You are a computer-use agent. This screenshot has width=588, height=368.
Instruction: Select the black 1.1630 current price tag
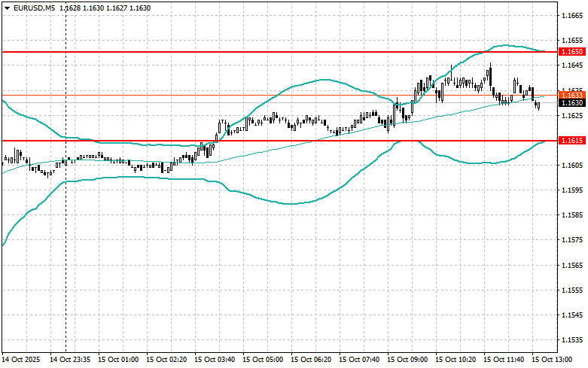point(571,102)
